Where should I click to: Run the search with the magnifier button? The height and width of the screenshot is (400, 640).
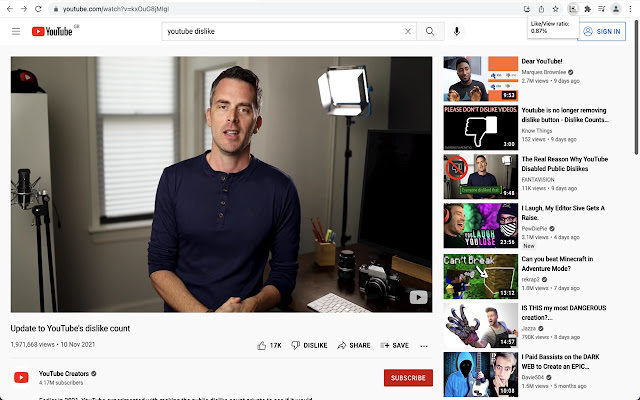pyautogui.click(x=430, y=31)
